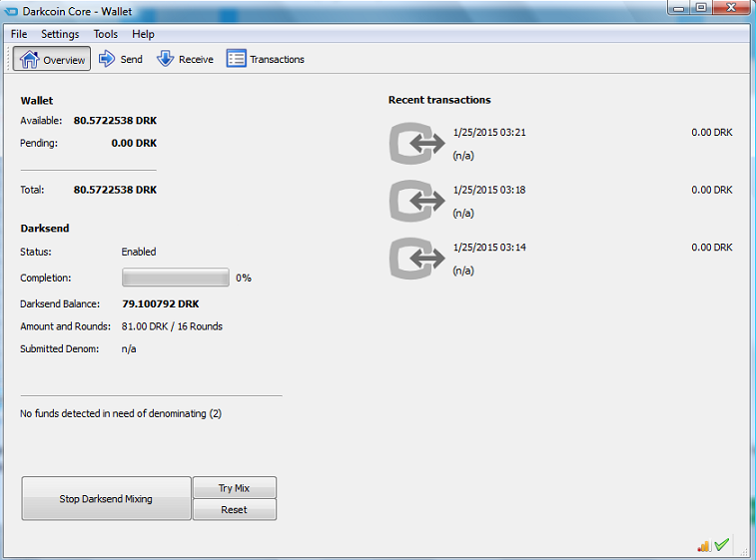Viewport: 756px width, 560px height.
Task: Click the 0% completion label
Action: point(244,279)
